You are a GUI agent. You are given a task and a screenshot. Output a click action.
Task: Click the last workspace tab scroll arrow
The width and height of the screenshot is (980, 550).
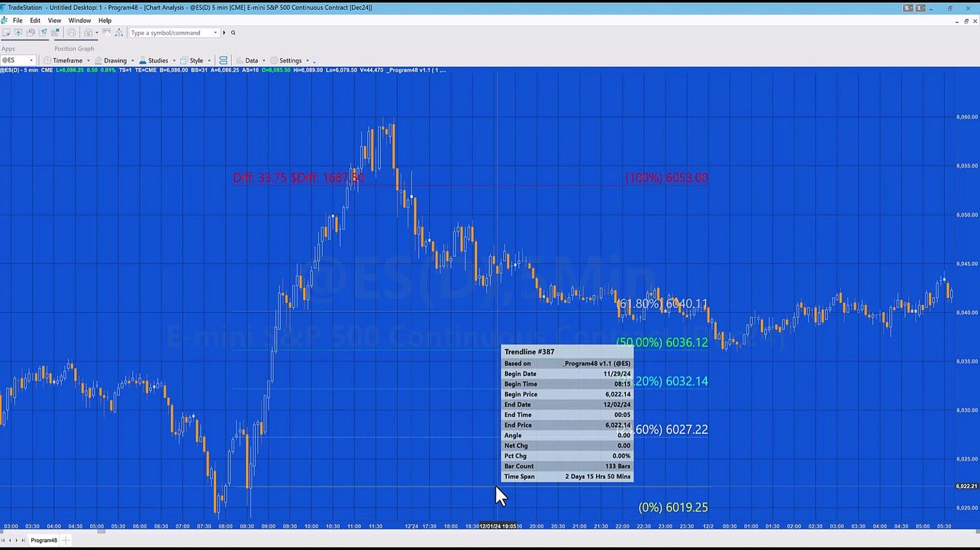[x=24, y=541]
